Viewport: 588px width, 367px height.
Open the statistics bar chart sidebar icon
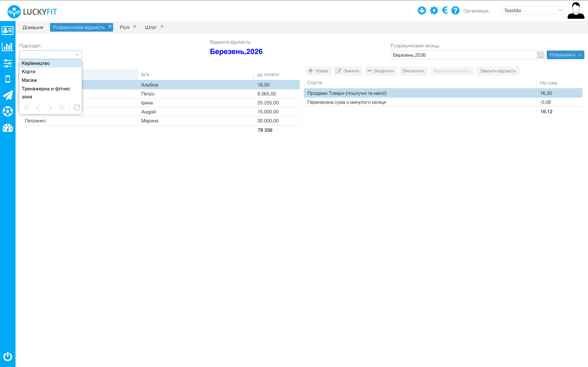tap(8, 47)
